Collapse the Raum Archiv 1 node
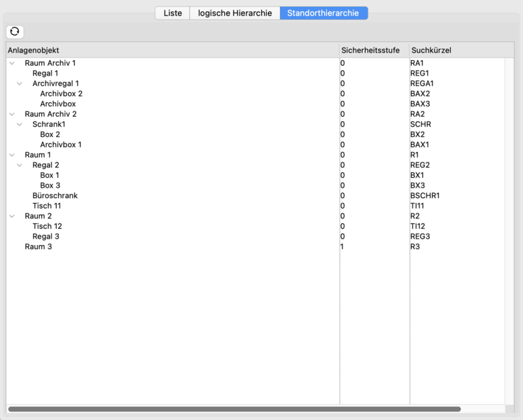523x420 pixels. click(12, 64)
